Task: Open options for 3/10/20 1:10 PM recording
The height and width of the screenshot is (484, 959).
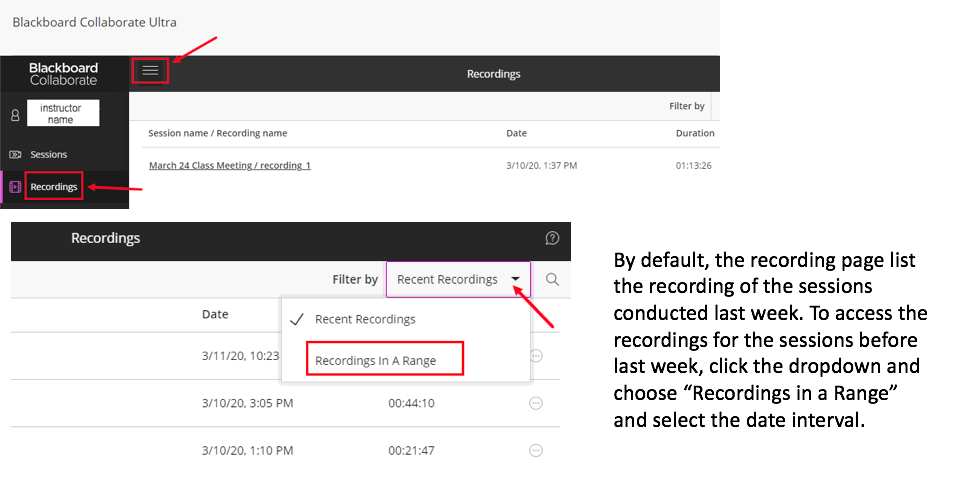Action: [536, 450]
